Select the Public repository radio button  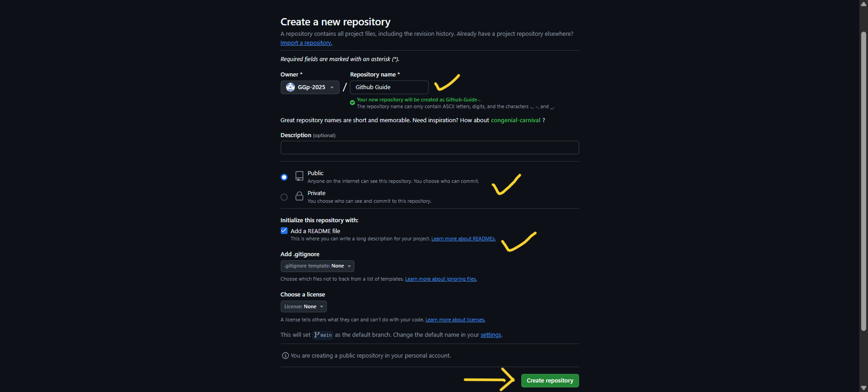point(284,177)
